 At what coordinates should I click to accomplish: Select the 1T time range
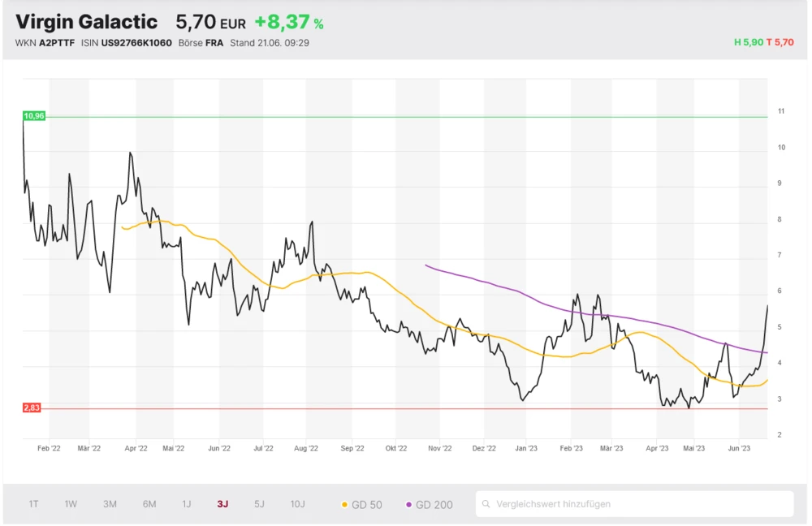click(34, 504)
